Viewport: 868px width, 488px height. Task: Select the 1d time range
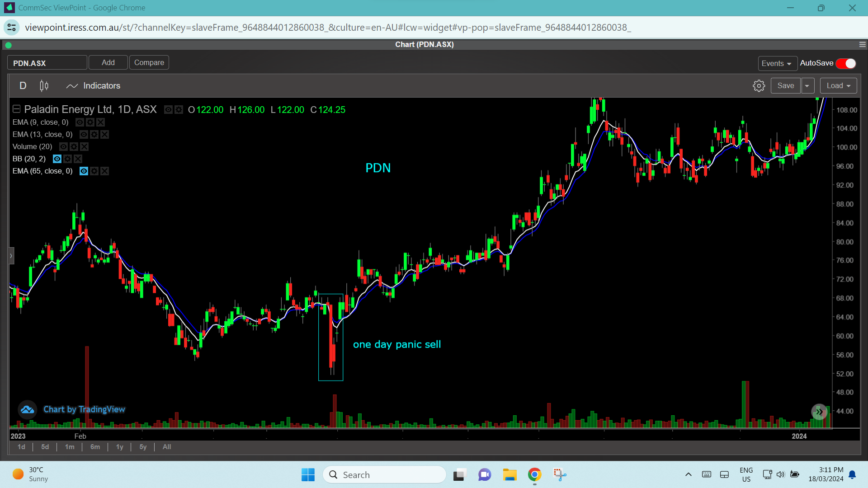tap(21, 447)
